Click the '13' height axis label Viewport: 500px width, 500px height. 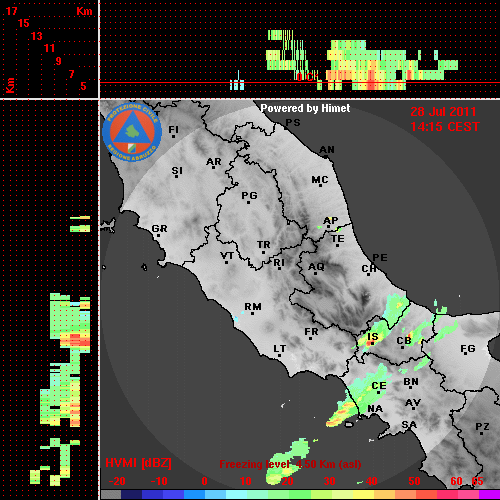pos(36,36)
